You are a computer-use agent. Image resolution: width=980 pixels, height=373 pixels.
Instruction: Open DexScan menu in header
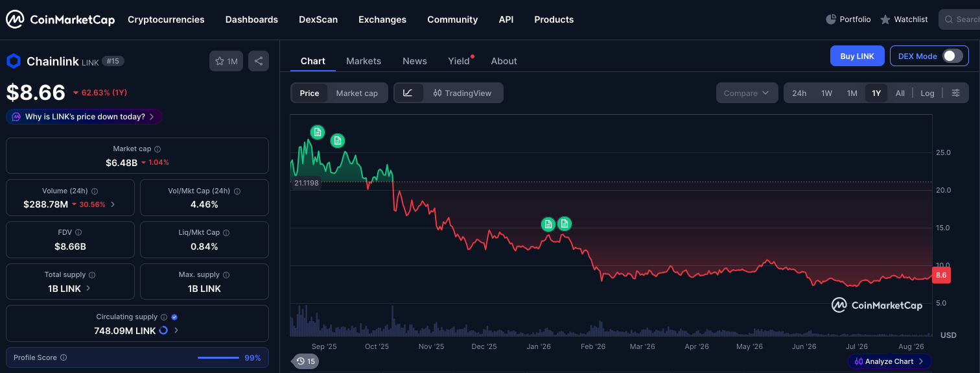[318, 19]
